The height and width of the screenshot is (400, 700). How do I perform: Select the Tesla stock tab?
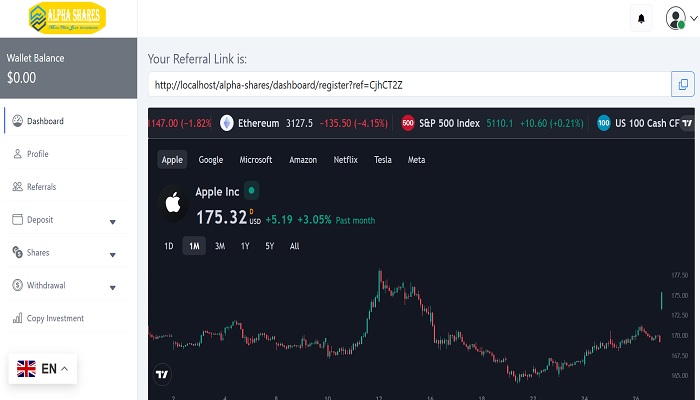coord(383,160)
